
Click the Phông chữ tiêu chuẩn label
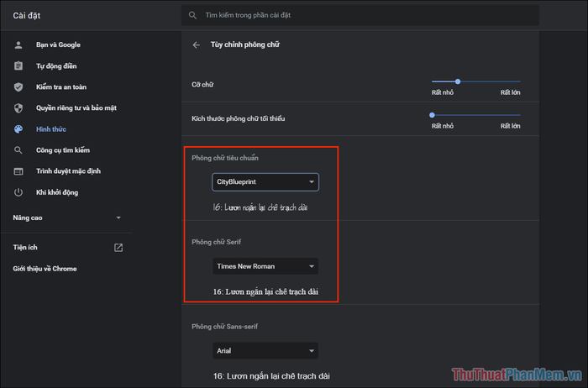coord(225,158)
